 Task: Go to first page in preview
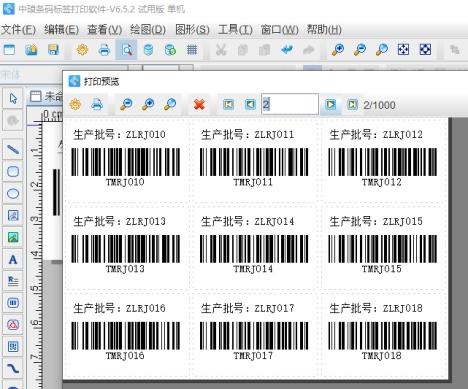click(229, 105)
